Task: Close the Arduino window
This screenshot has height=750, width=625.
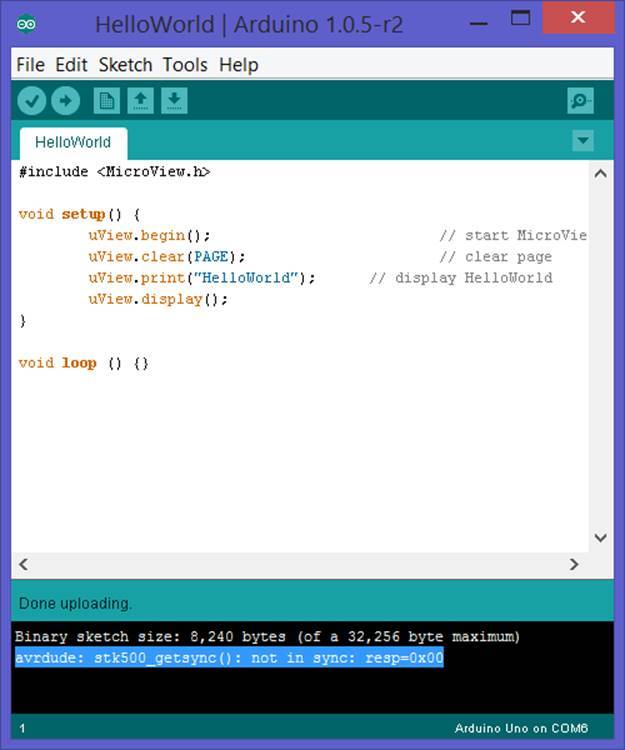Action: [x=578, y=17]
